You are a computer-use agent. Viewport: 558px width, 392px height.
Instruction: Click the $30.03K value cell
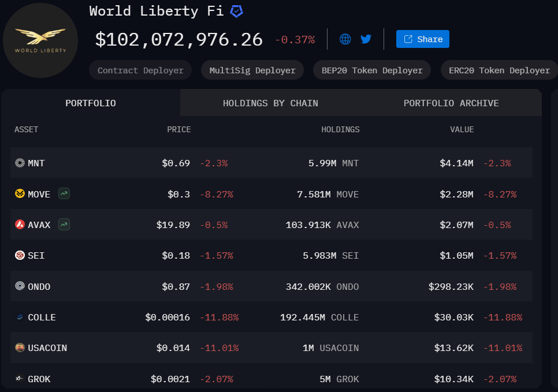pos(453,318)
